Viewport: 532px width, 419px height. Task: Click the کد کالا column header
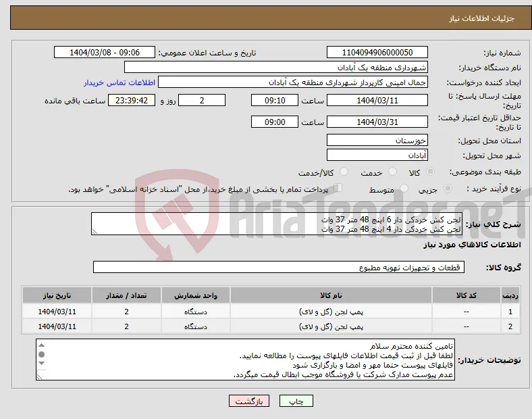[x=467, y=295]
